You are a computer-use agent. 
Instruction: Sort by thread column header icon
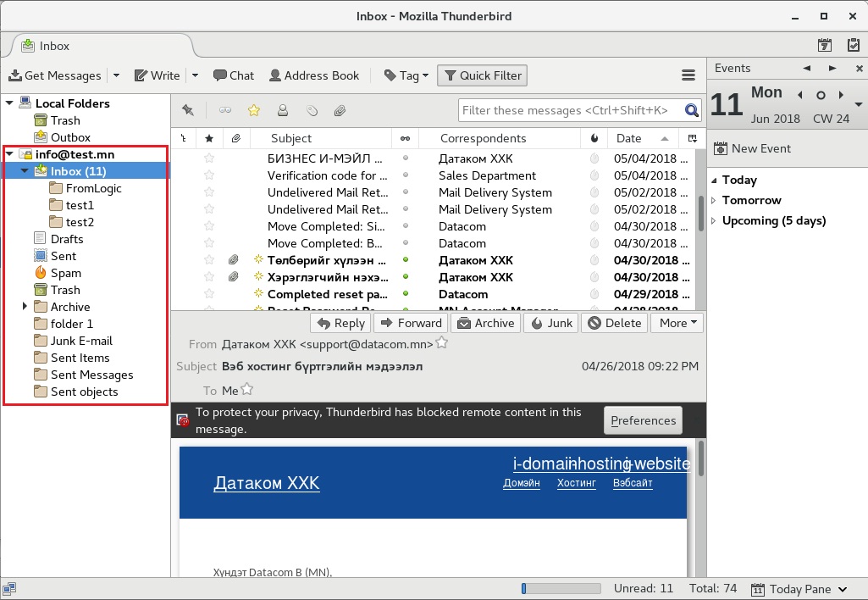click(x=183, y=138)
